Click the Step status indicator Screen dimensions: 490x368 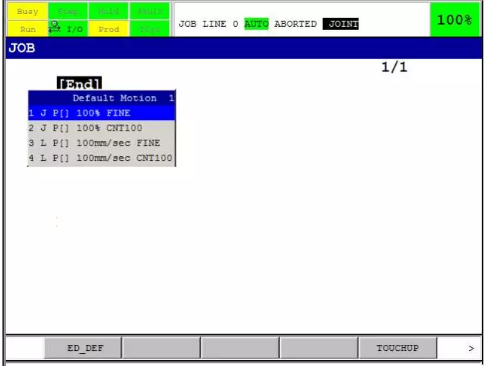pos(68,11)
